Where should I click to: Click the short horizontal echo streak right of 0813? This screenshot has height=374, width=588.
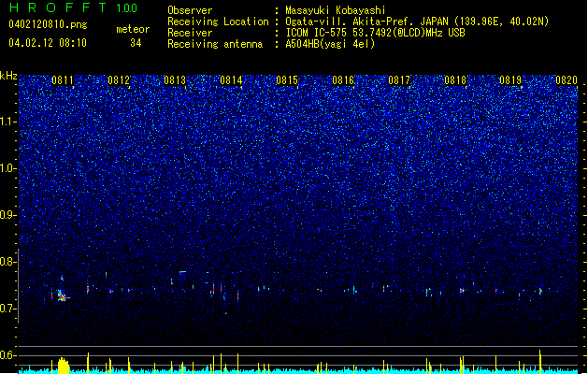[182, 271]
